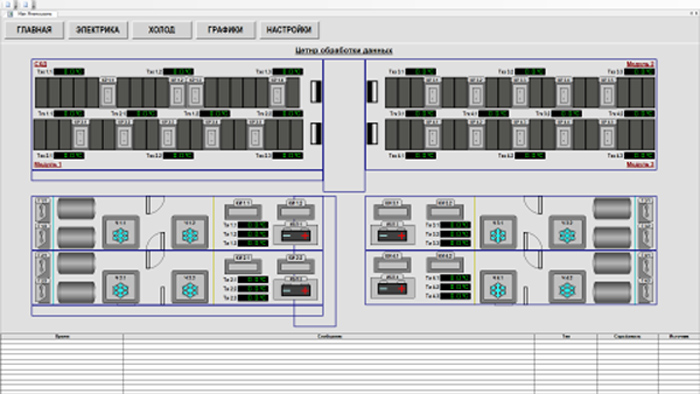Open the ГРАФИКИ charts page
The height and width of the screenshot is (394, 700).
225,30
